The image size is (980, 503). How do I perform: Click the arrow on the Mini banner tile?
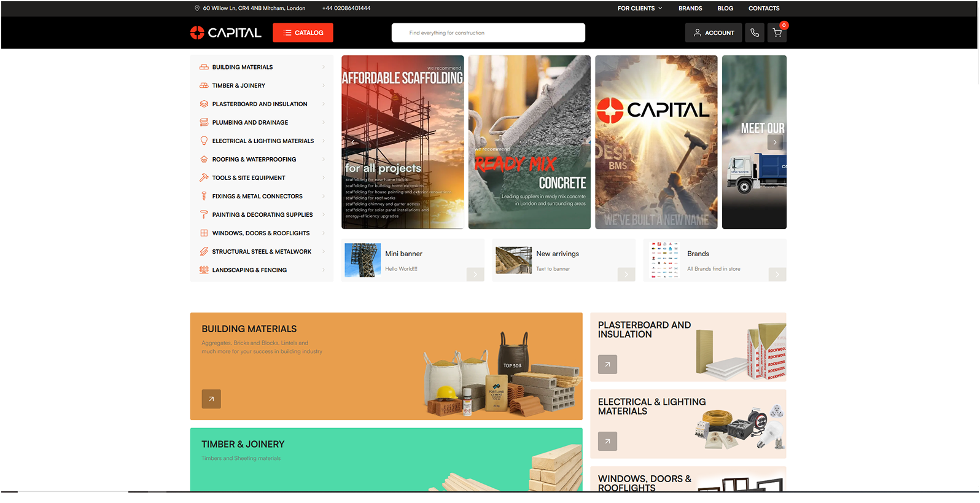click(x=475, y=275)
